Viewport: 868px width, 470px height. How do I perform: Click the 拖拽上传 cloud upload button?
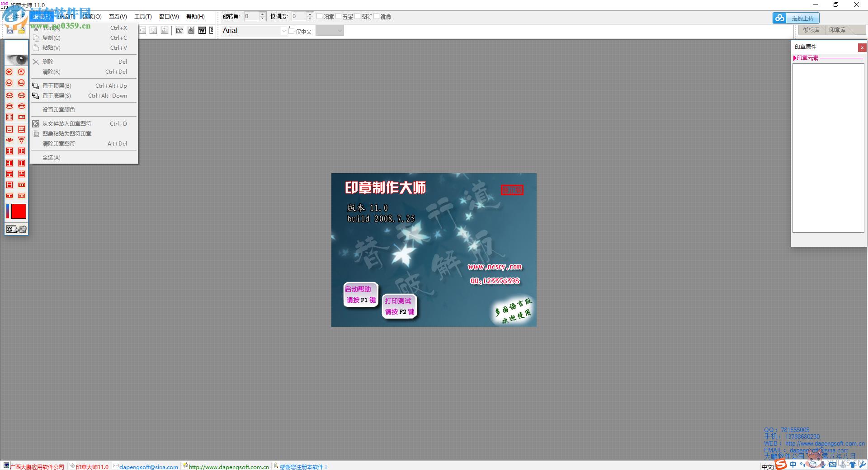pos(796,18)
